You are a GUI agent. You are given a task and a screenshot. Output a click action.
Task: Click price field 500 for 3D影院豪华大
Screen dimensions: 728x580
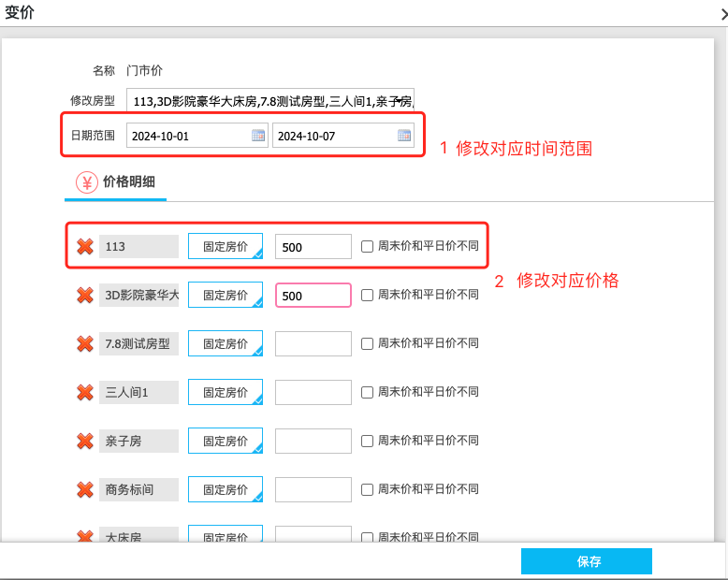coord(313,295)
